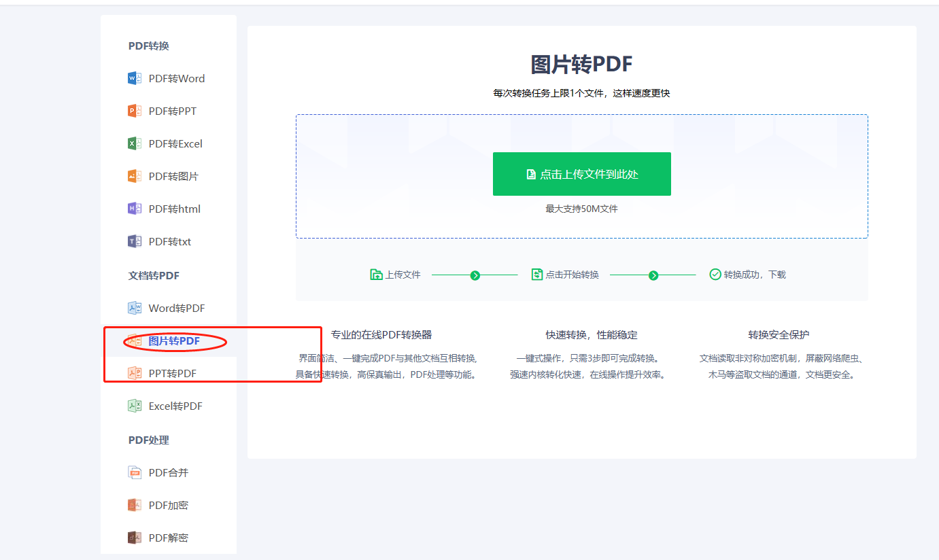
Task: Click the PDF转Word icon in sidebar
Action: click(135, 78)
